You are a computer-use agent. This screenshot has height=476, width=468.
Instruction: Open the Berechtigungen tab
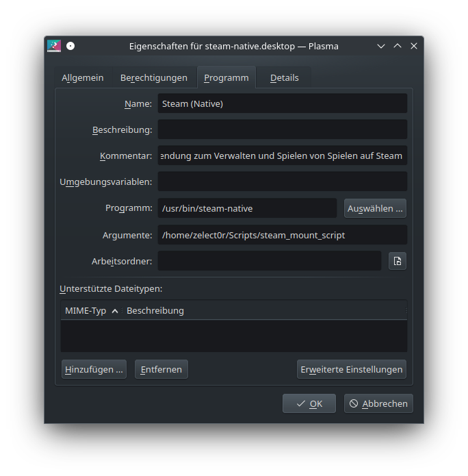click(x=154, y=77)
